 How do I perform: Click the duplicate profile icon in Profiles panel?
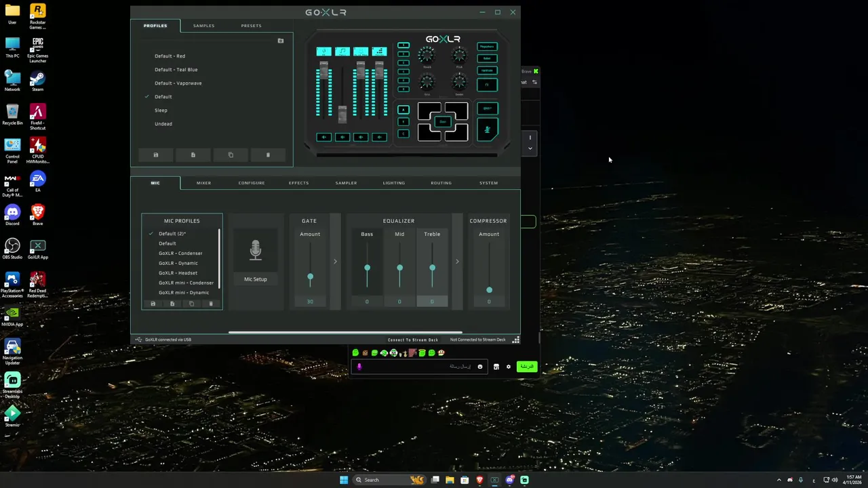(x=231, y=155)
